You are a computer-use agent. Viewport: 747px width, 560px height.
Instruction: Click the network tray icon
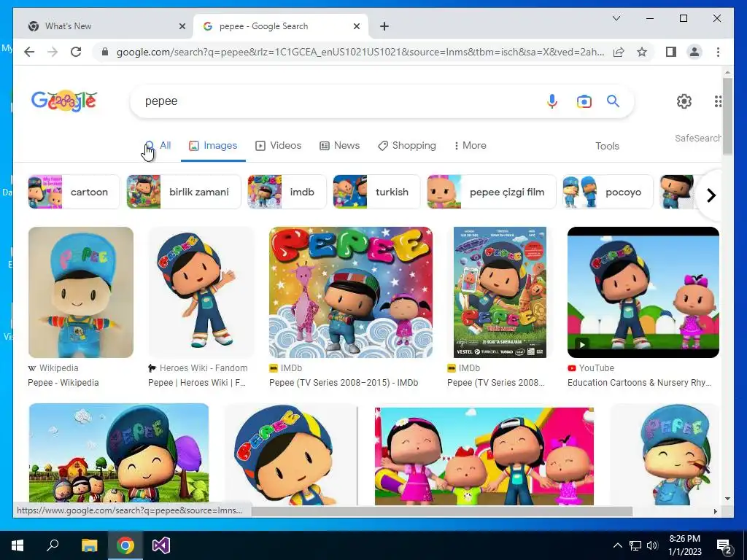(x=635, y=545)
